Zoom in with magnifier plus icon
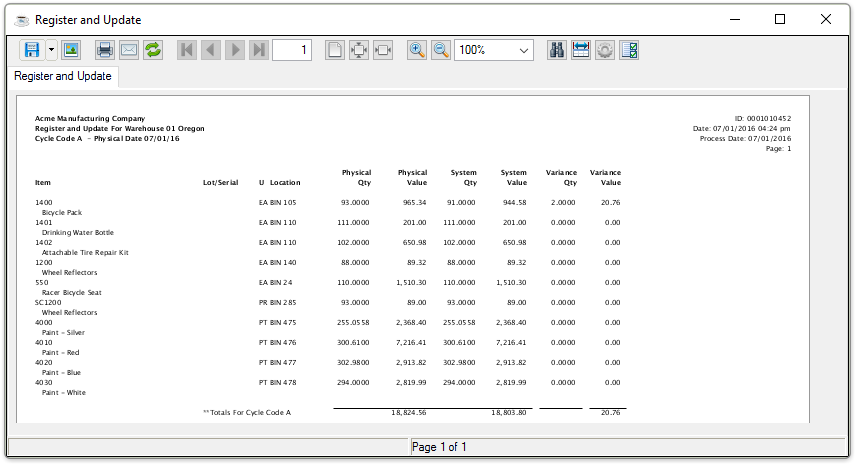Image resolution: width=859 pixels, height=467 pixels. tap(417, 50)
